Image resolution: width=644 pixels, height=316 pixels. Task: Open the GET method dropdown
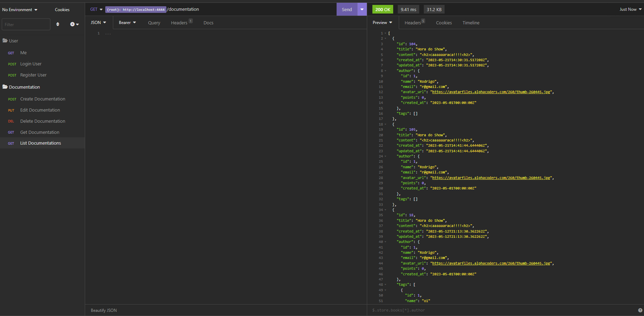pos(96,9)
